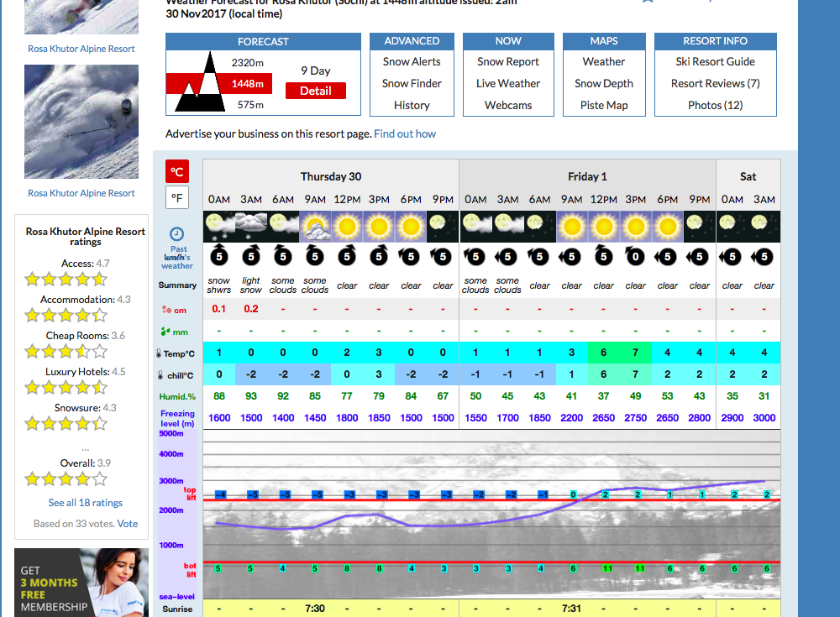Click the 3 months free membership ad

coord(81,583)
